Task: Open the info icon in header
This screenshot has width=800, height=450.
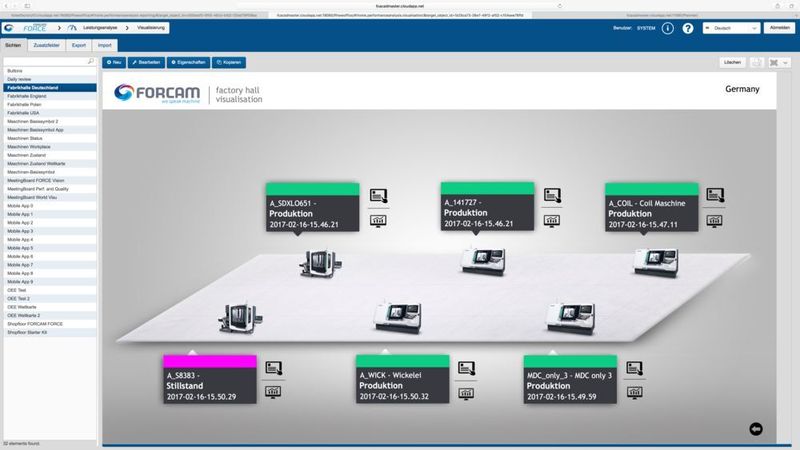Action: coord(667,29)
